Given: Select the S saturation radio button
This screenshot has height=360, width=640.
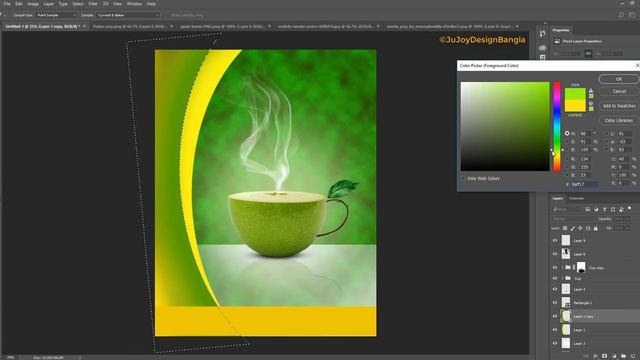Looking at the screenshot, I should pos(567,142).
